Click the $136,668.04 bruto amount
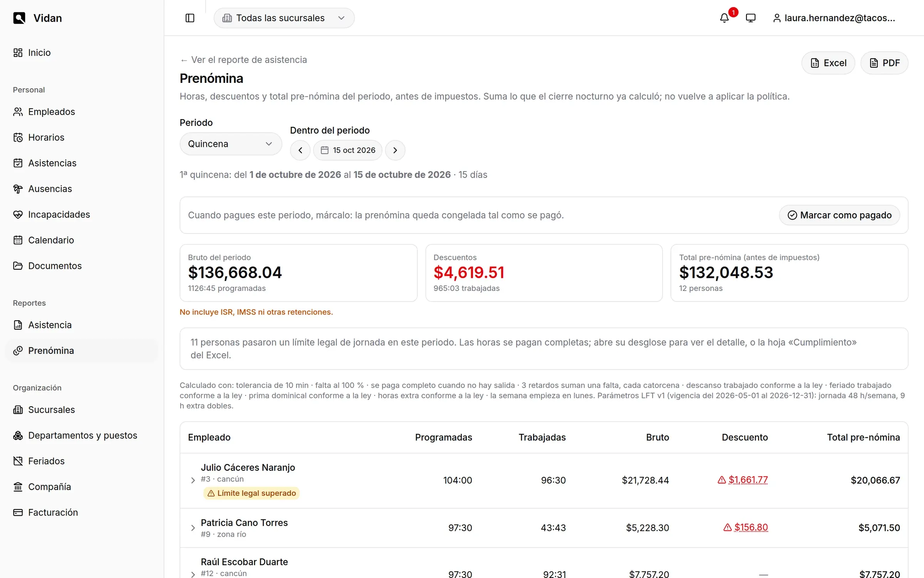This screenshot has width=924, height=578. pos(235,272)
